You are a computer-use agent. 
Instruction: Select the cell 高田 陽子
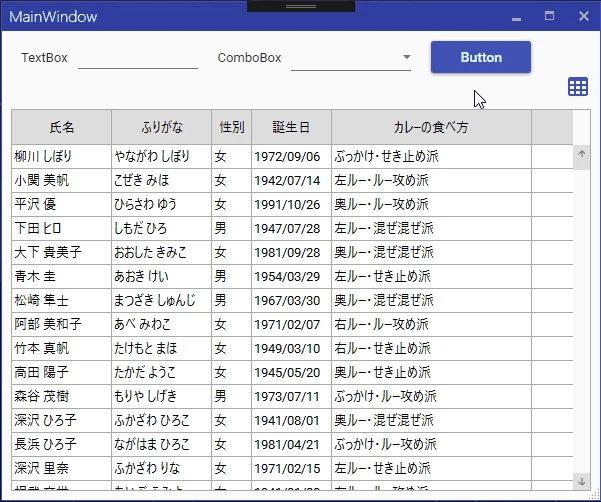pyautogui.click(x=61, y=372)
